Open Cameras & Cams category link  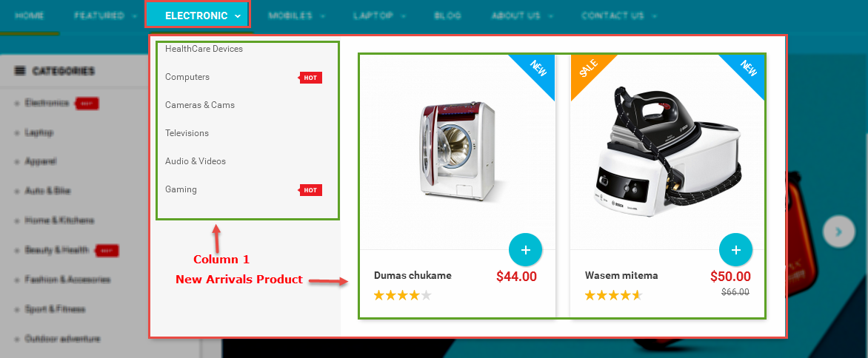(x=200, y=105)
